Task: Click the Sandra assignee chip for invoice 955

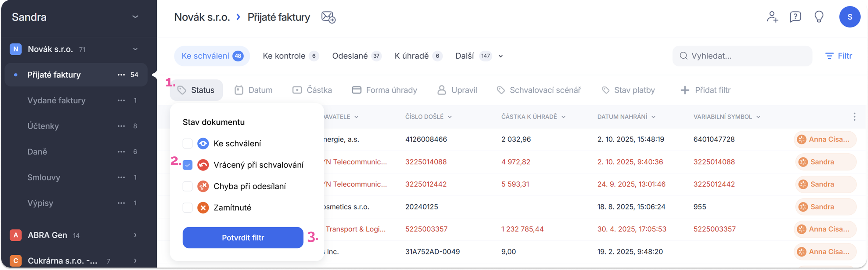Action: [826, 207]
